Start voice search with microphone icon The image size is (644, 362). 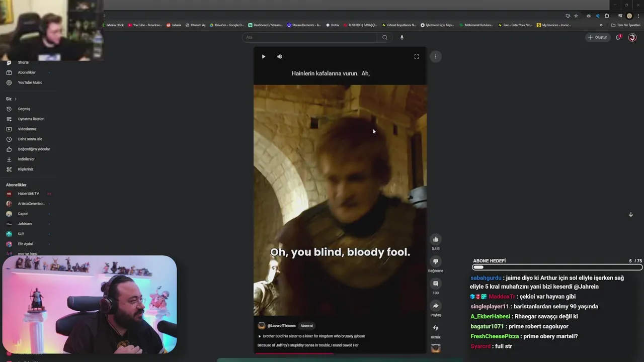point(401,37)
